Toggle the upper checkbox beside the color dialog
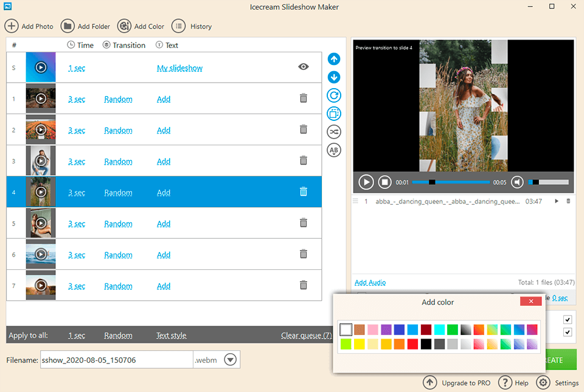Image resolution: width=584 pixels, height=392 pixels. click(x=568, y=319)
